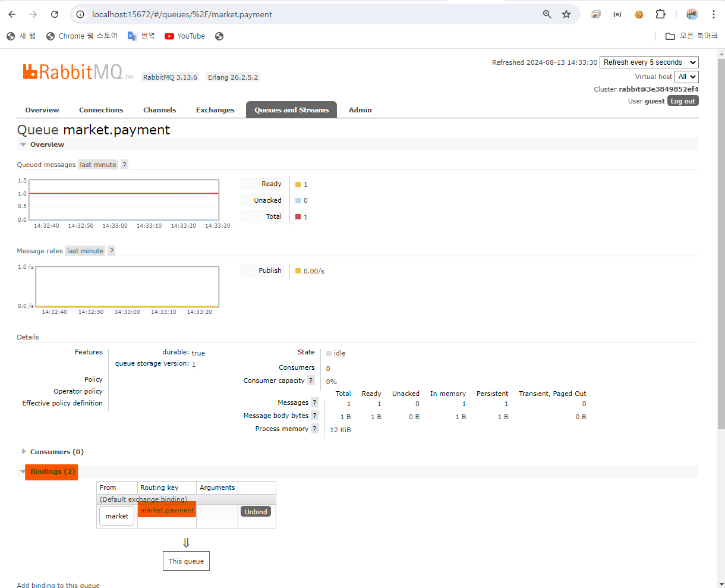The width and height of the screenshot is (725, 588).
Task: Open the Virtual host dropdown
Action: click(x=686, y=76)
